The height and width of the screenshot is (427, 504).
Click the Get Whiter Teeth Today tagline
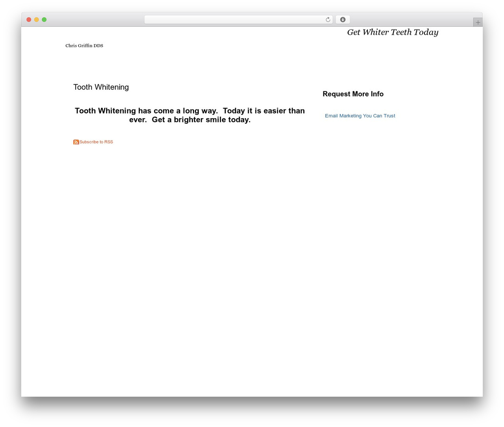(x=393, y=32)
